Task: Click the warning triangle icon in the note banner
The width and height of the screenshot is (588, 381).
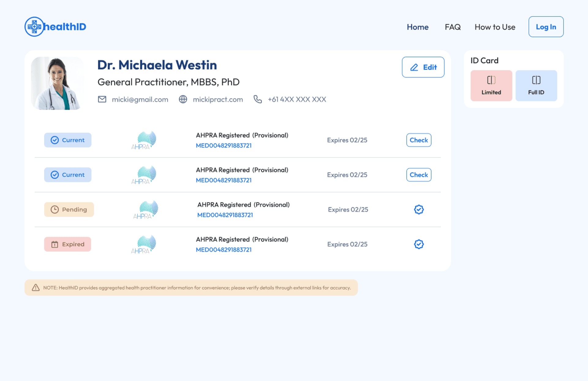Action: 35,287
